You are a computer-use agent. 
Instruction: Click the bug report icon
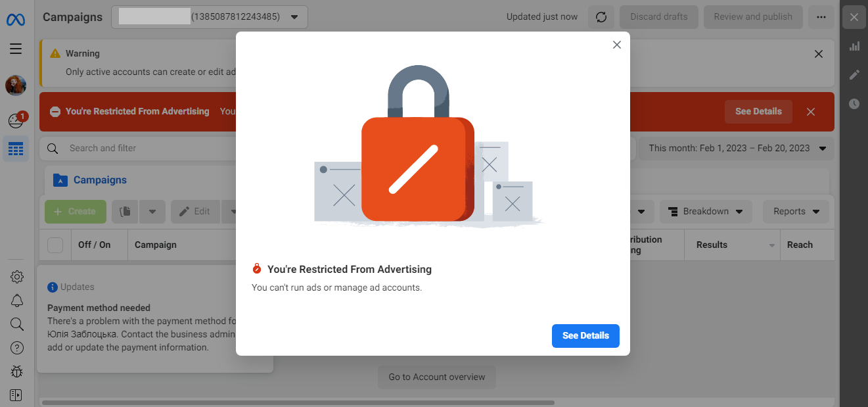click(17, 371)
